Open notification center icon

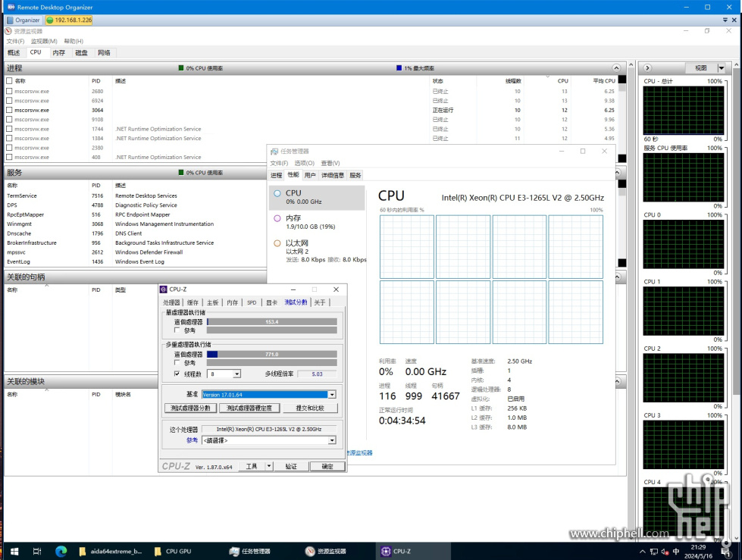click(x=726, y=552)
